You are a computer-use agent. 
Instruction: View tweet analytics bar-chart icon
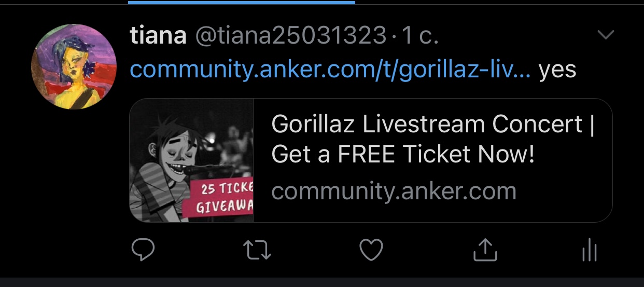[590, 251]
